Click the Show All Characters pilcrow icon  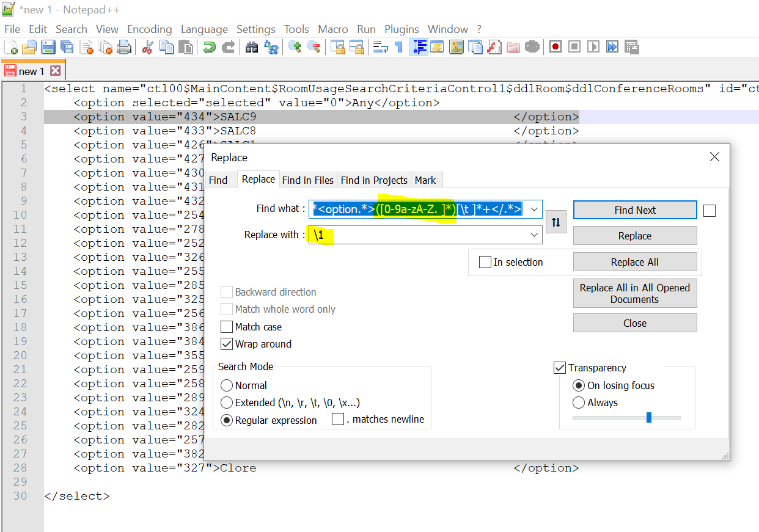pyautogui.click(x=398, y=47)
